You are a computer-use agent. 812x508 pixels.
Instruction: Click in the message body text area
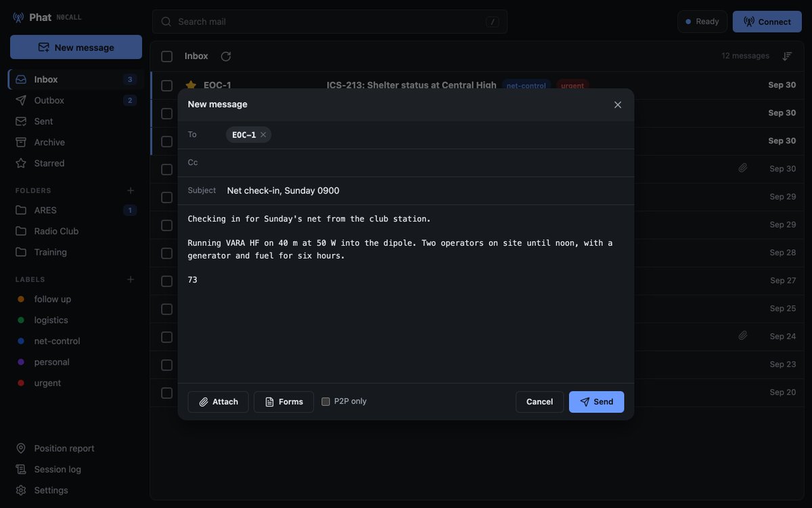[x=406, y=294]
